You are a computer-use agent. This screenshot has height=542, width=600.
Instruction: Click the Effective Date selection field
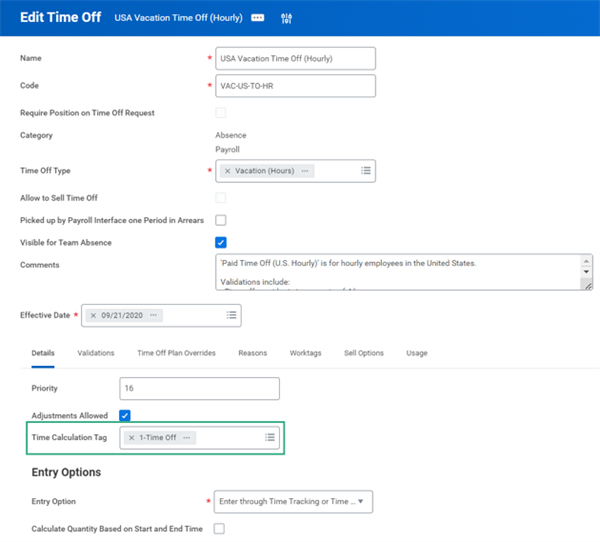click(x=161, y=315)
